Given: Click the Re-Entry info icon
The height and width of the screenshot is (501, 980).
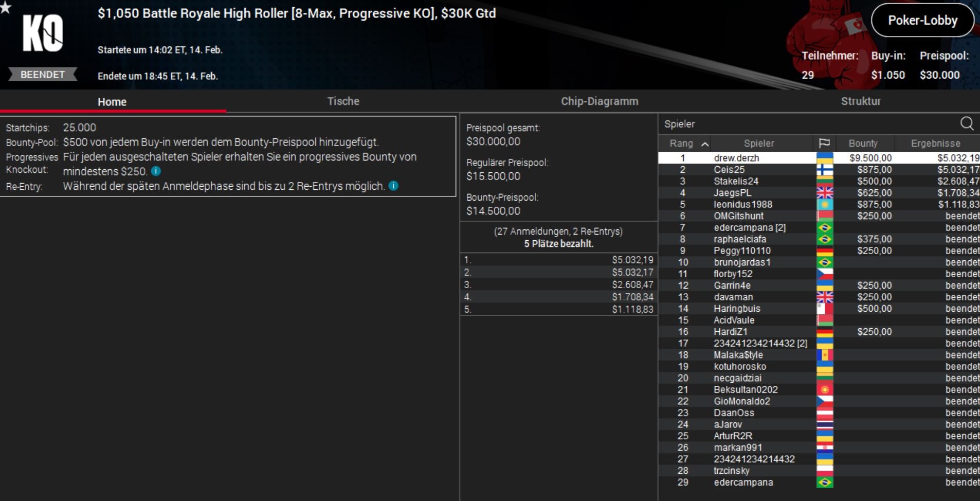Looking at the screenshot, I should pyautogui.click(x=393, y=186).
